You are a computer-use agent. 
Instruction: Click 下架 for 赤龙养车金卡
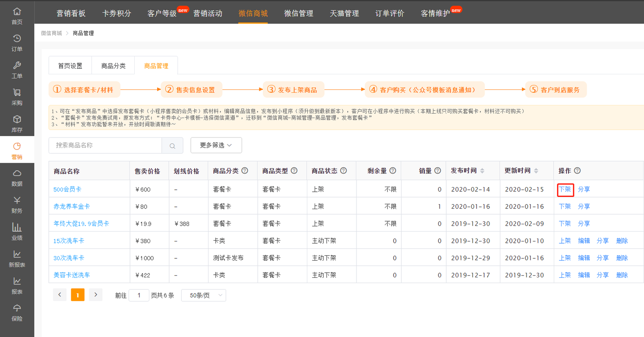coord(565,207)
